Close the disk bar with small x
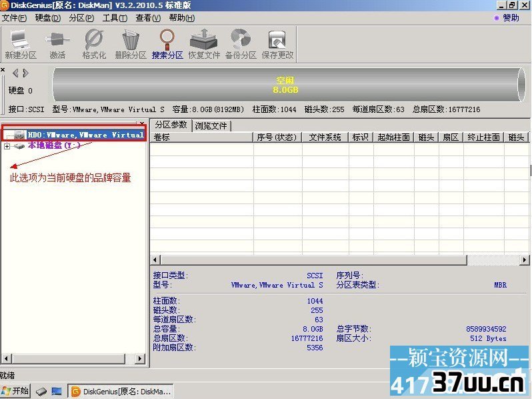The width and height of the screenshot is (532, 399). 3,69
